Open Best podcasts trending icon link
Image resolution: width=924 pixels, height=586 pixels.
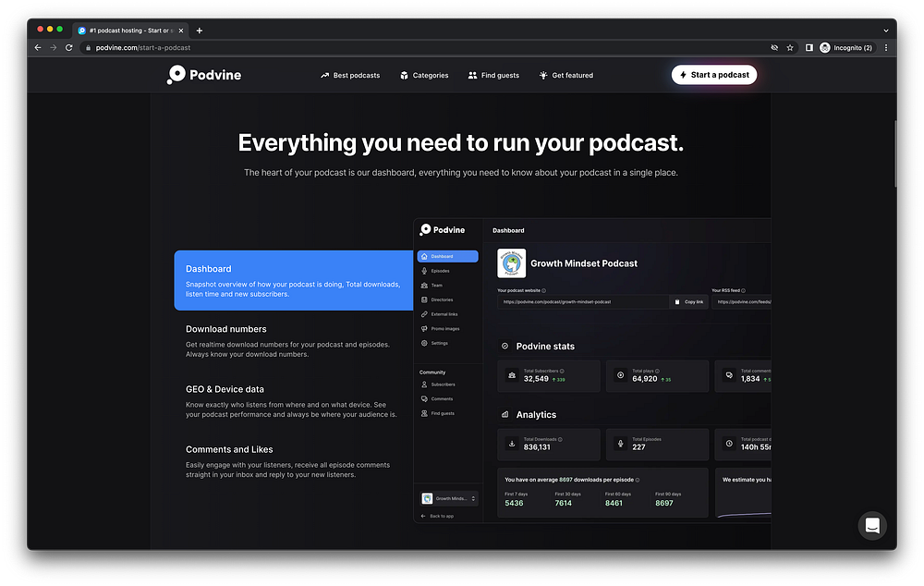pos(350,76)
